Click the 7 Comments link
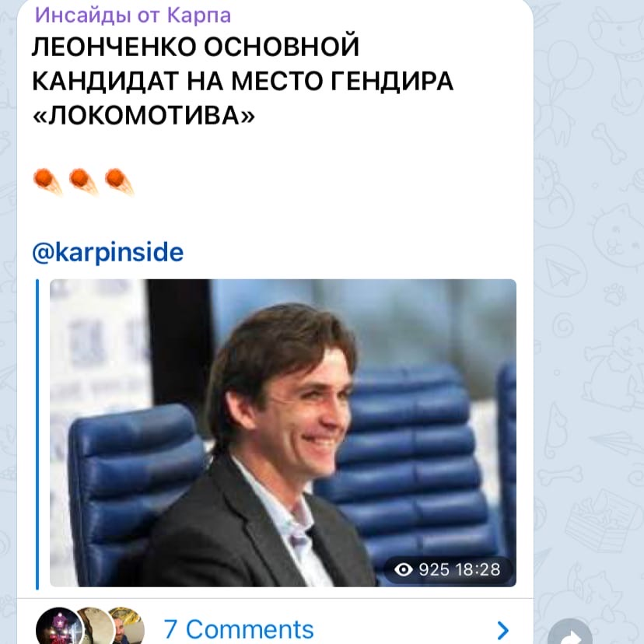This screenshot has width=644, height=644. click(x=239, y=628)
